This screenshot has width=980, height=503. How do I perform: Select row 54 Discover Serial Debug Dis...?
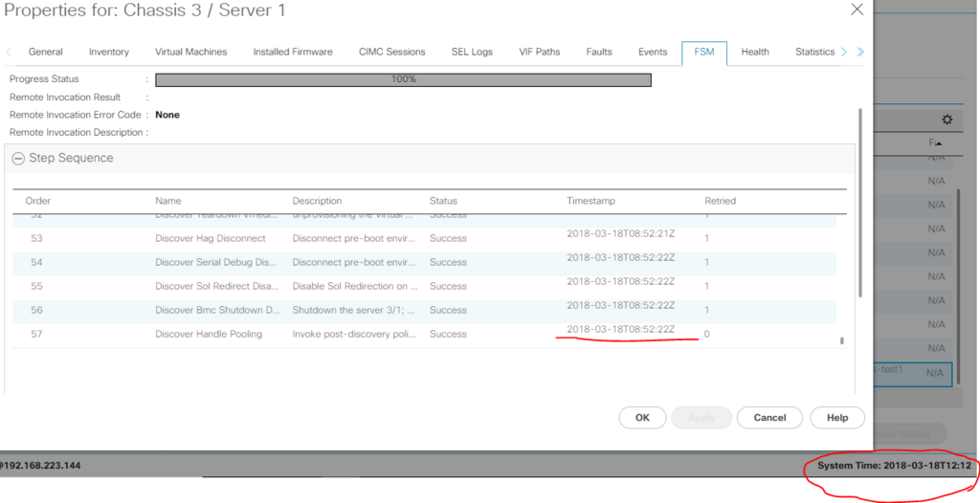point(424,262)
